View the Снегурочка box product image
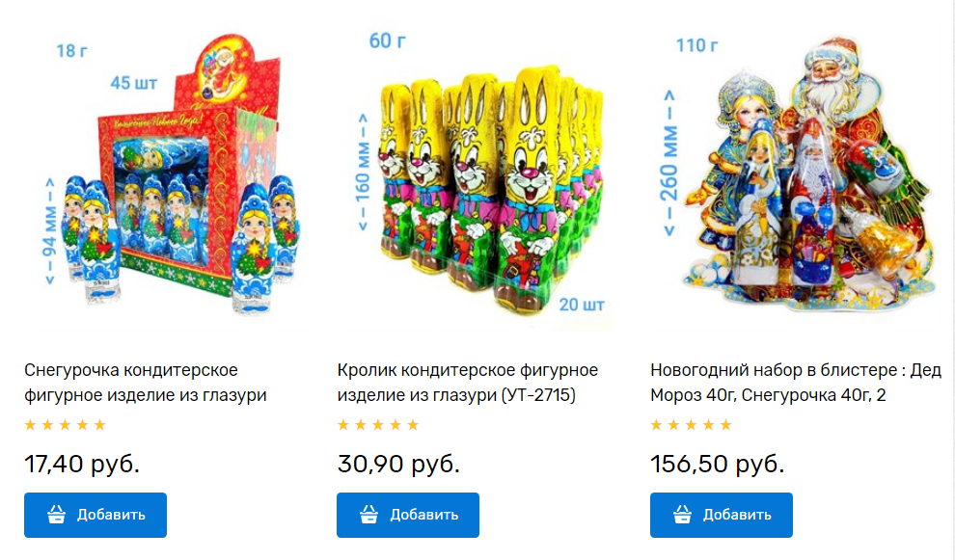The width and height of the screenshot is (955, 560). click(x=171, y=176)
